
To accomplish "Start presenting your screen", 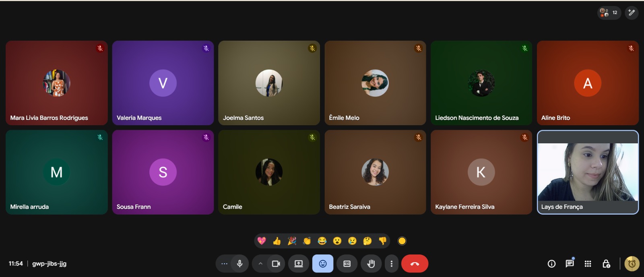I will [299, 264].
